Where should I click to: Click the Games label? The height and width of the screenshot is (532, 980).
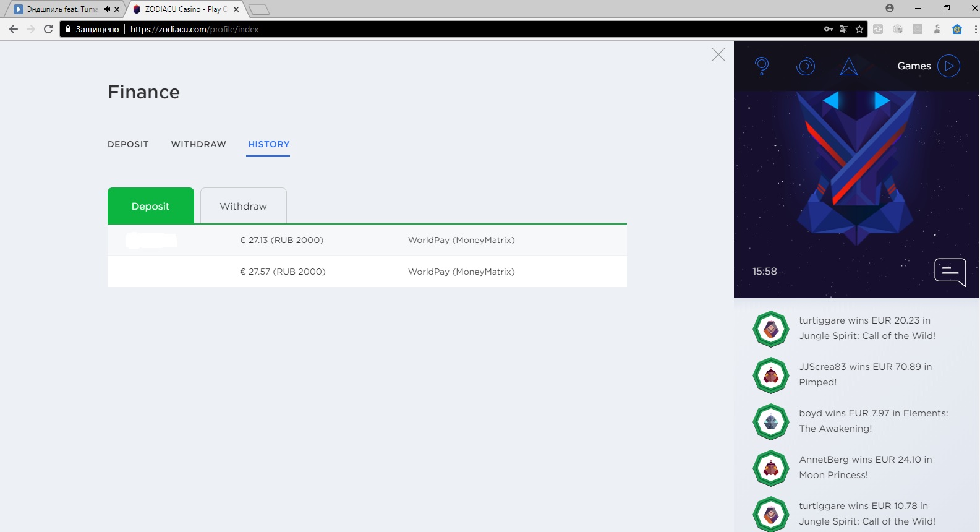click(914, 66)
